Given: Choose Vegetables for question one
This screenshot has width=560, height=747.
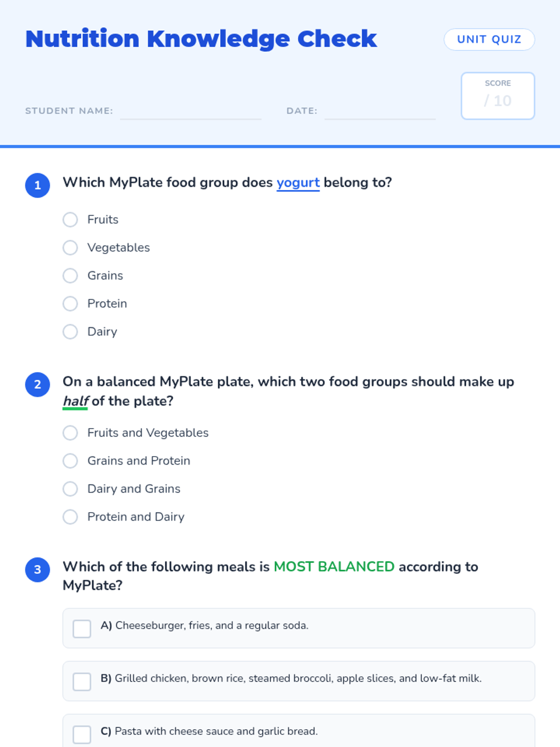Looking at the screenshot, I should (70, 247).
